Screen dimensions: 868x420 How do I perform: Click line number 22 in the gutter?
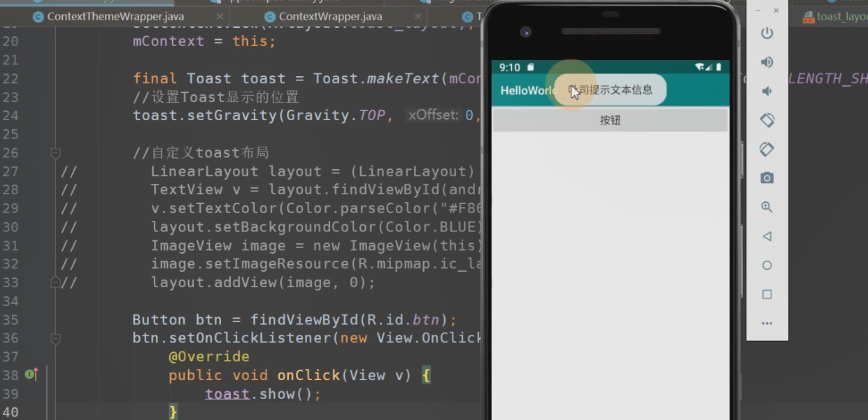click(x=10, y=78)
